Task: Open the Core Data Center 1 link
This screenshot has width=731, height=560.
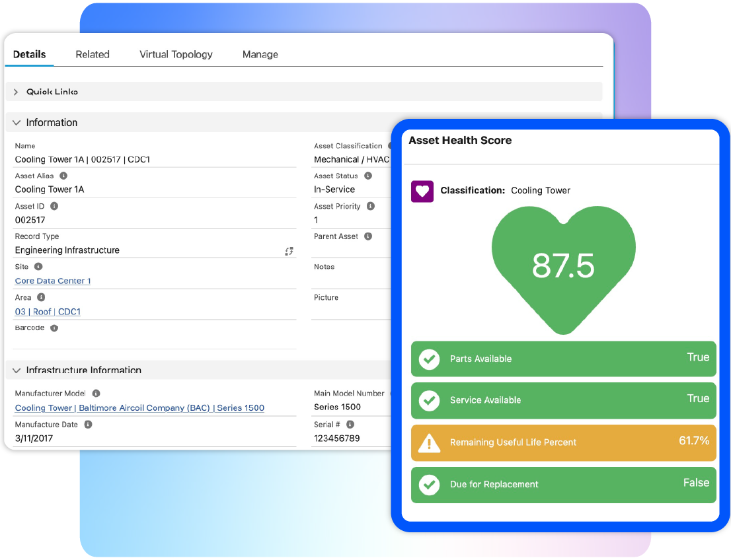Action: click(x=53, y=281)
